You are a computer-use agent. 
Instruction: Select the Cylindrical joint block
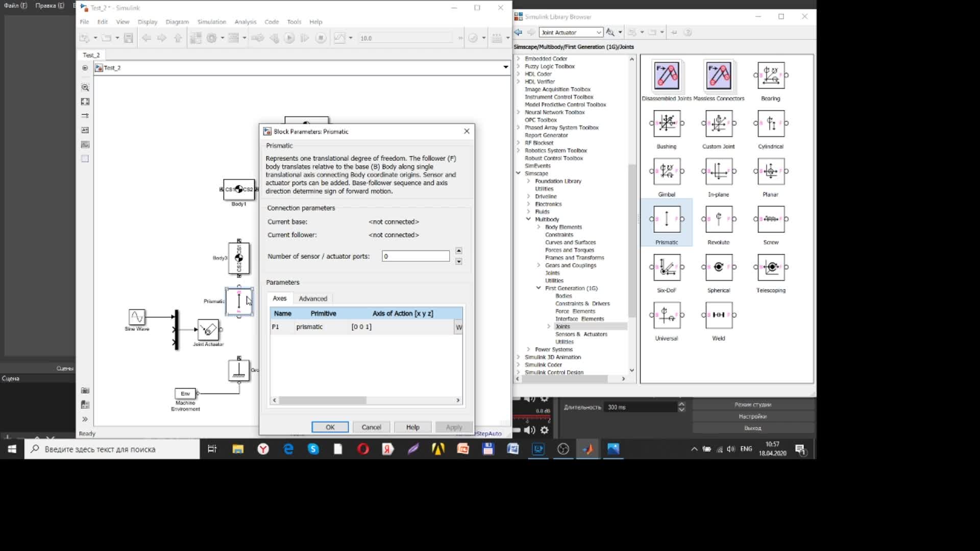click(x=771, y=123)
